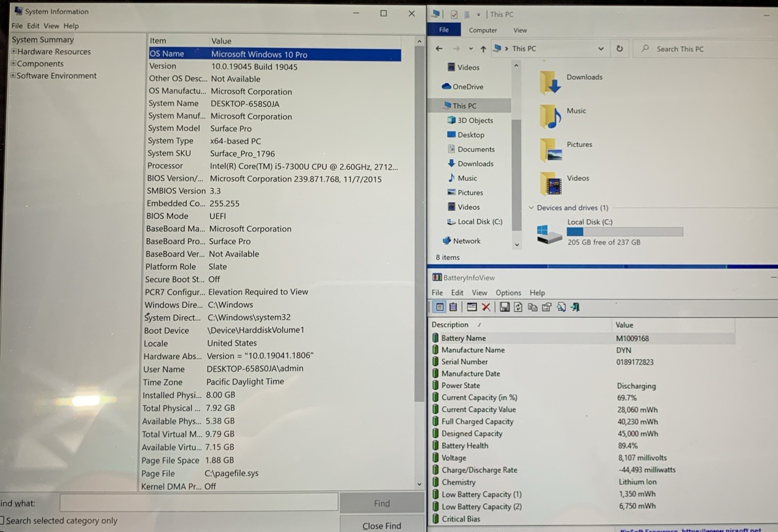The width and height of the screenshot is (778, 532).
Task: Refresh battery data in BatteryInfoView toolbar
Action: pos(518,307)
